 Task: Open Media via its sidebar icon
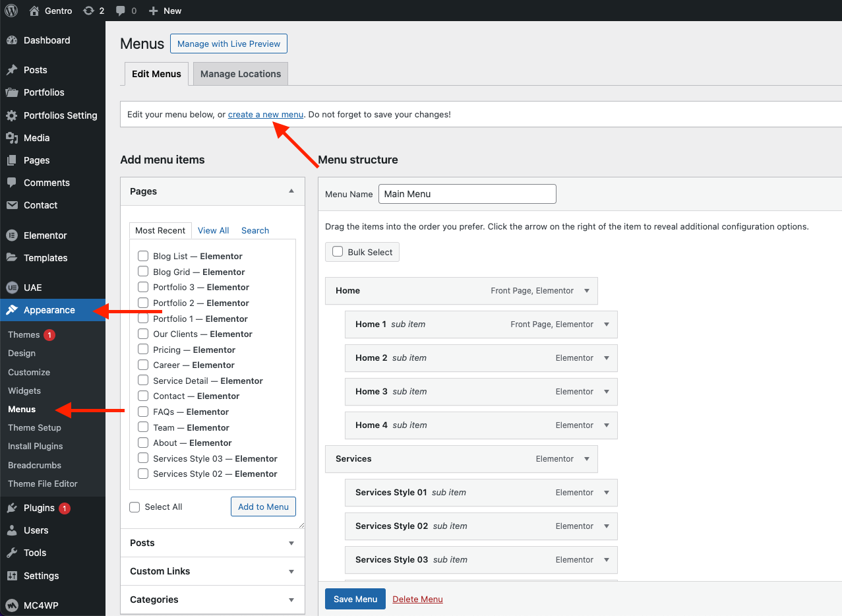12,138
